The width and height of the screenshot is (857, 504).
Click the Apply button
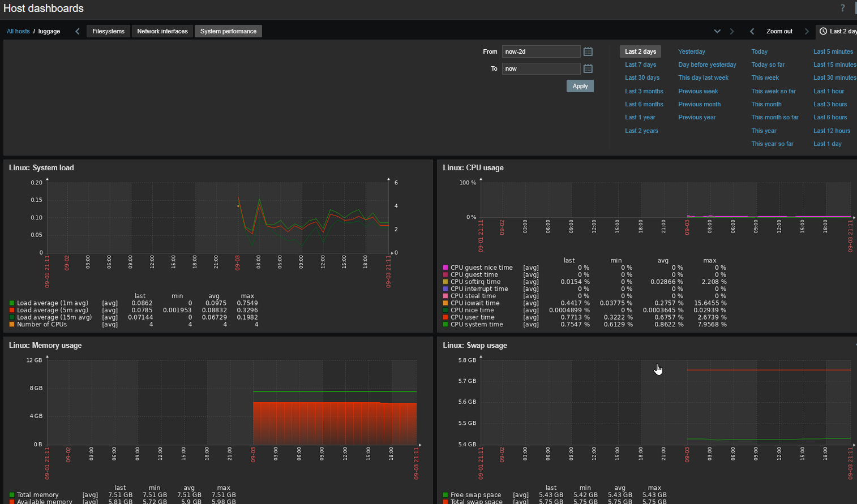580,86
